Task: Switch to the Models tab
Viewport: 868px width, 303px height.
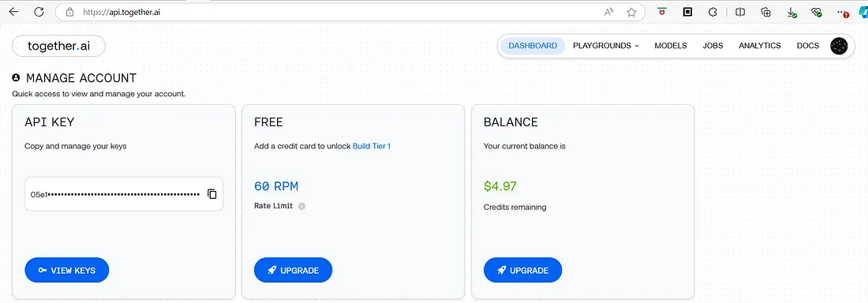Action: [x=671, y=46]
